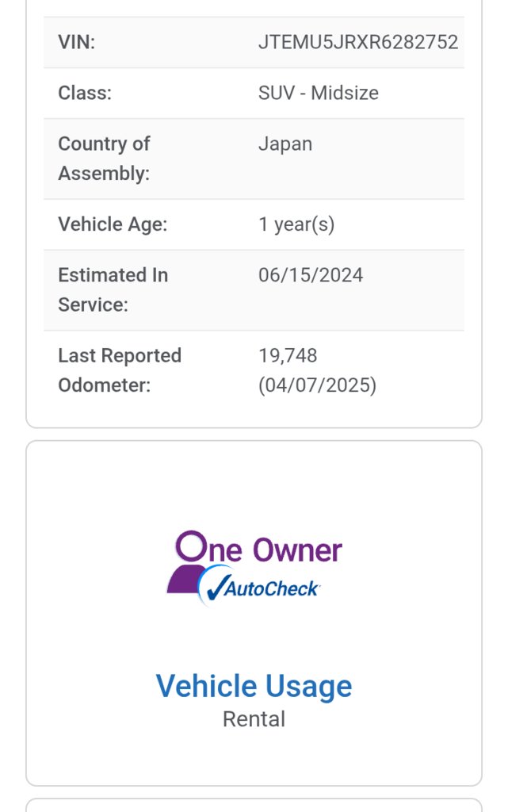The width and height of the screenshot is (508, 812).
Task: Select the VIN number JTEMU5JRXR6282752
Action: click(x=358, y=42)
